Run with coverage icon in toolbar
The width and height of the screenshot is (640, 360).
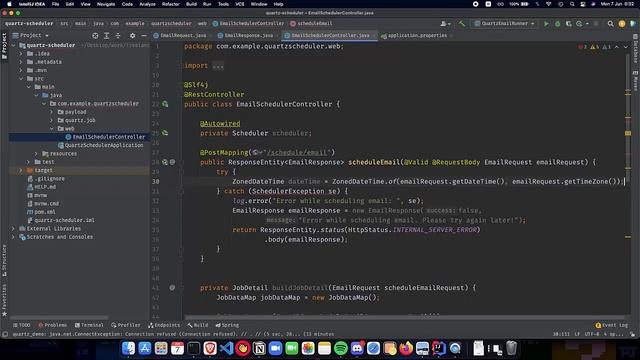coord(569,24)
